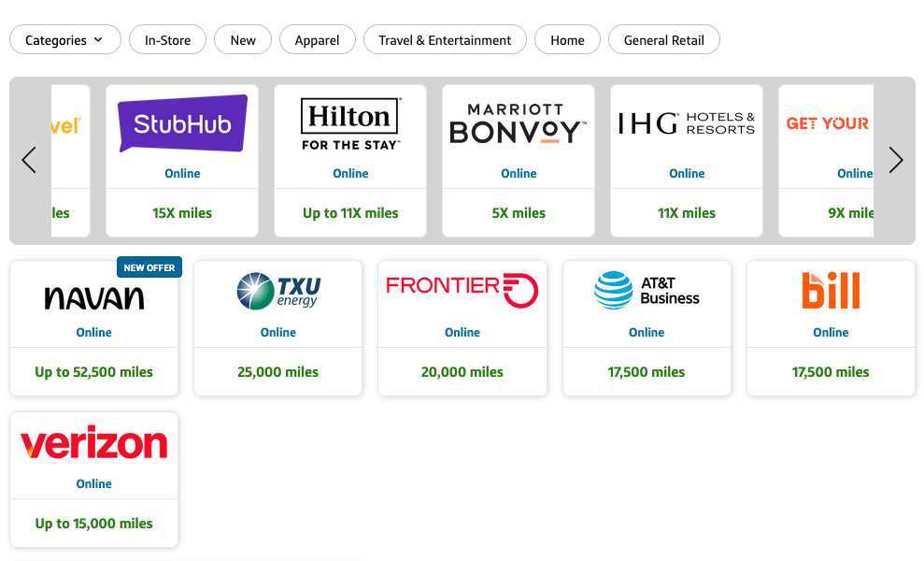Image resolution: width=924 pixels, height=561 pixels.
Task: Click Verizon's Up to 15,000 miles link
Action: click(93, 524)
